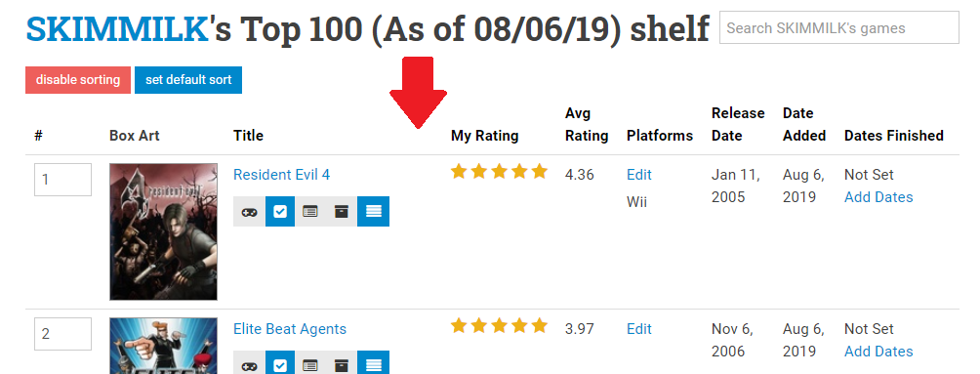The height and width of the screenshot is (374, 980).
Task: Click the list icon under Resident Evil 4
Action: (310, 211)
